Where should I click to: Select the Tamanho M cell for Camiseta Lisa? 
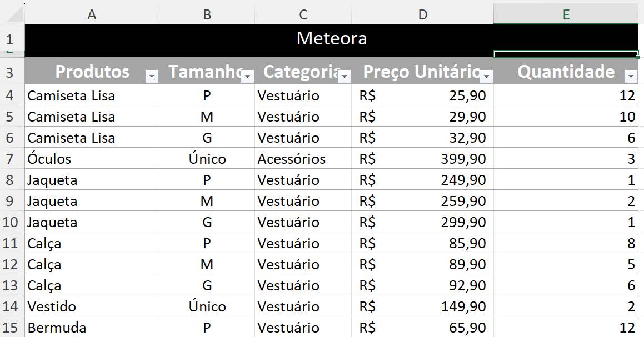[207, 117]
